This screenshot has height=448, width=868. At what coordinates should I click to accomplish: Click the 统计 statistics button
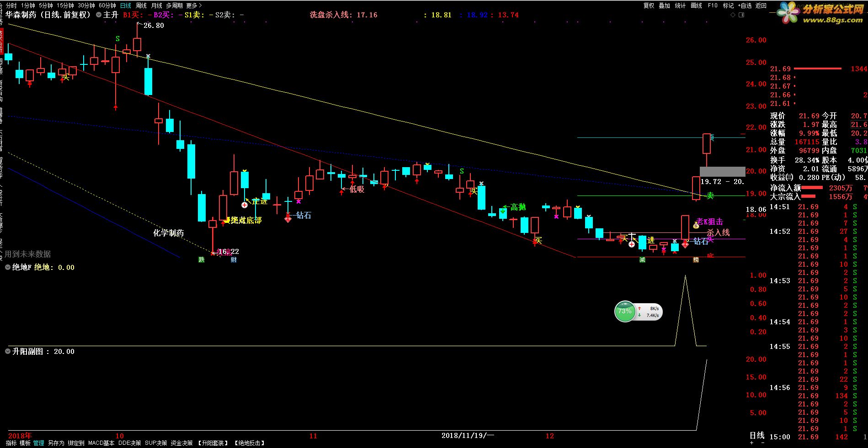(680, 5)
